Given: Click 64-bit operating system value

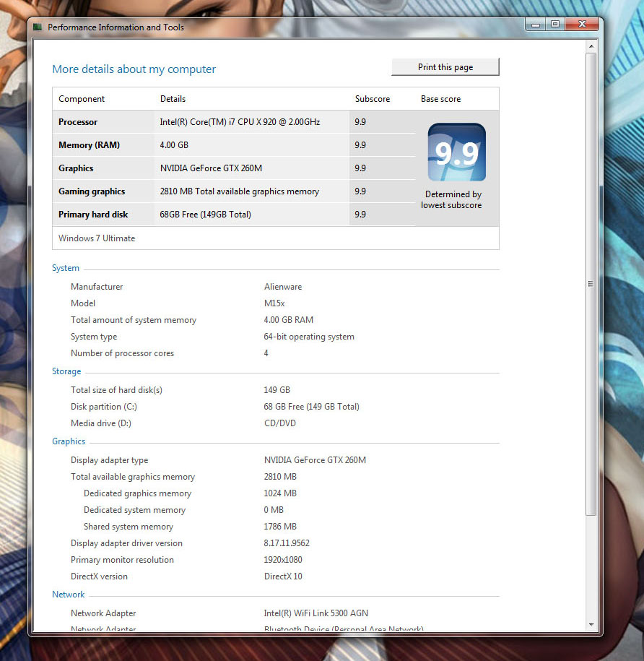Looking at the screenshot, I should tap(309, 337).
